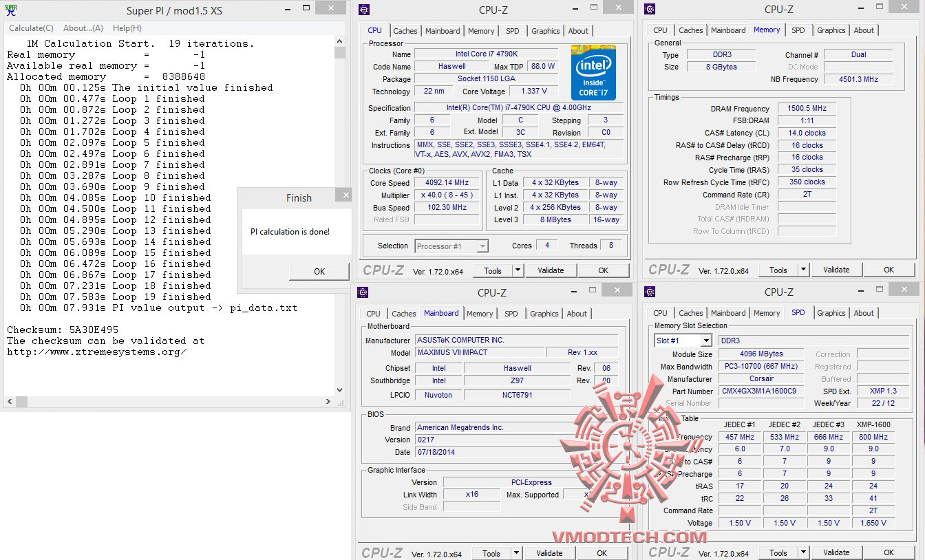Click Tools button in the SPD-tab window
Viewport: 925px width, 560px height.
778,552
